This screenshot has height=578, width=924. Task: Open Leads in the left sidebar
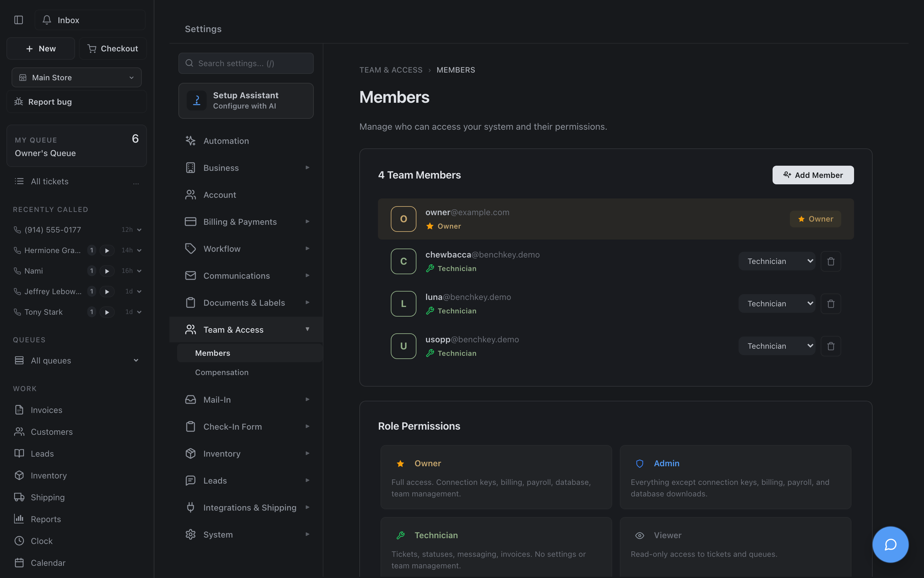click(x=77, y=453)
